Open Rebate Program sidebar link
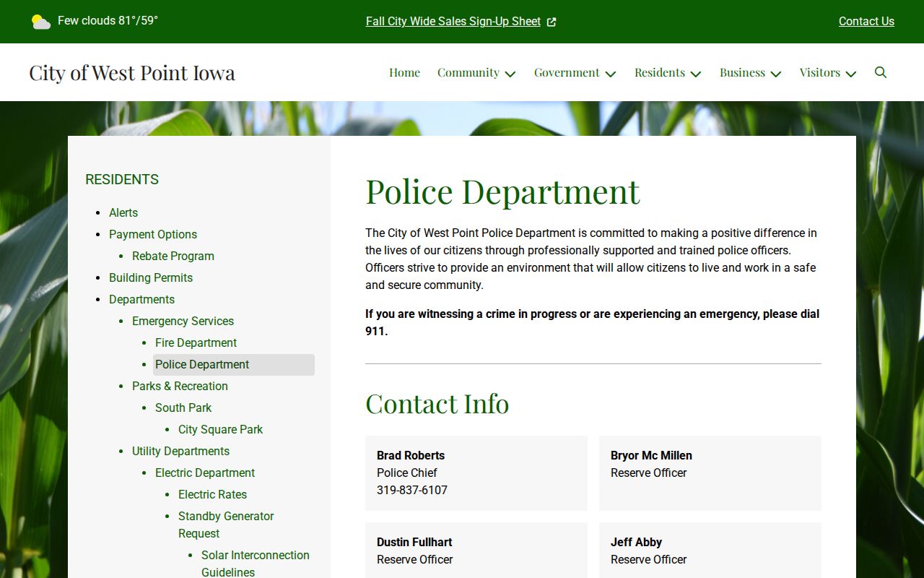This screenshot has height=578, width=924. (x=173, y=256)
